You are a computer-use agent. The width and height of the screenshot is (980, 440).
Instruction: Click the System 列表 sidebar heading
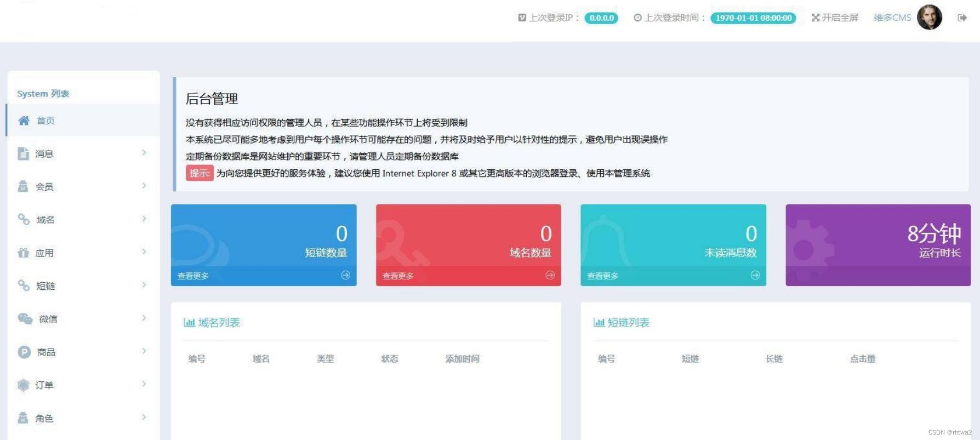pyautogui.click(x=43, y=94)
